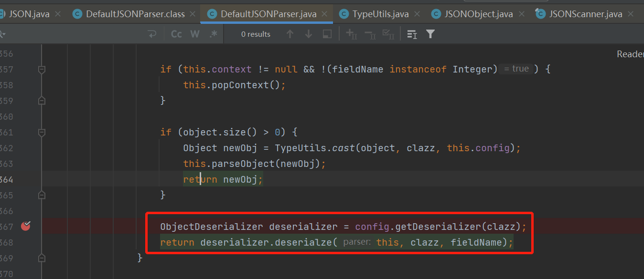Unselect occurrence icon in find bar

tap(370, 34)
